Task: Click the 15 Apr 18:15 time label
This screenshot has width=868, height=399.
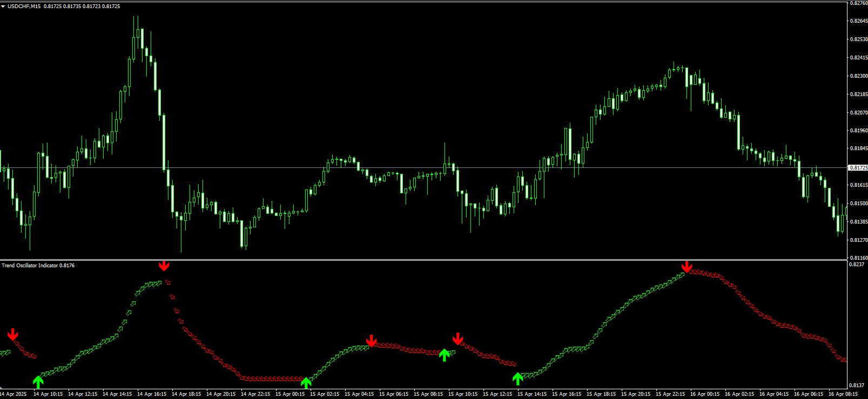Action: coord(601,394)
